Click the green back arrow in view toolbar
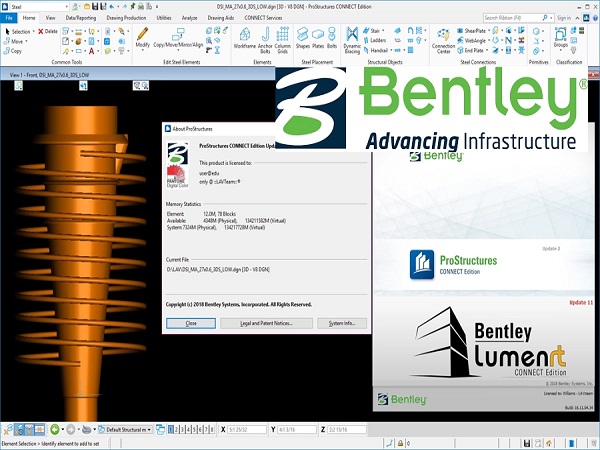Image resolution: width=600 pixels, height=450 pixels. (x=55, y=429)
